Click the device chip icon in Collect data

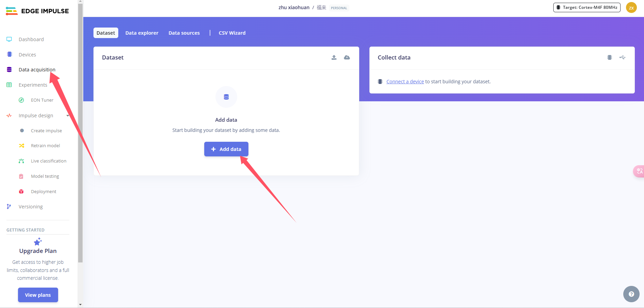click(x=609, y=57)
